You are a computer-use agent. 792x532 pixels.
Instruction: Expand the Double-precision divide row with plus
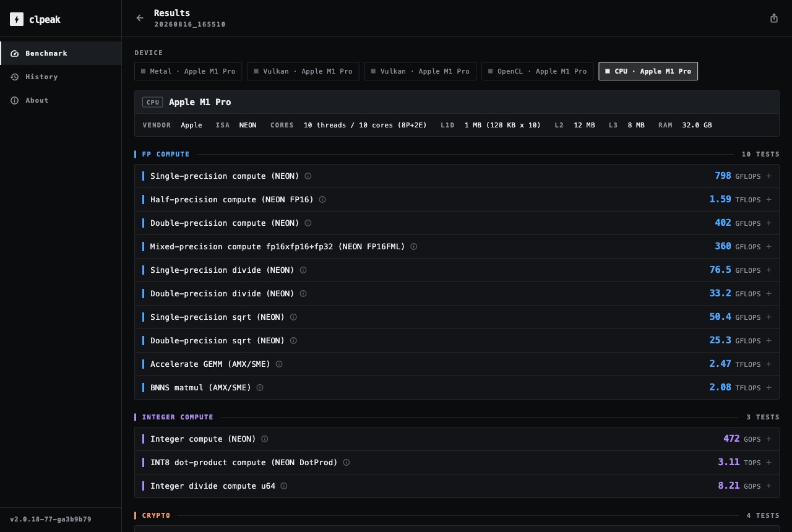pyautogui.click(x=769, y=294)
